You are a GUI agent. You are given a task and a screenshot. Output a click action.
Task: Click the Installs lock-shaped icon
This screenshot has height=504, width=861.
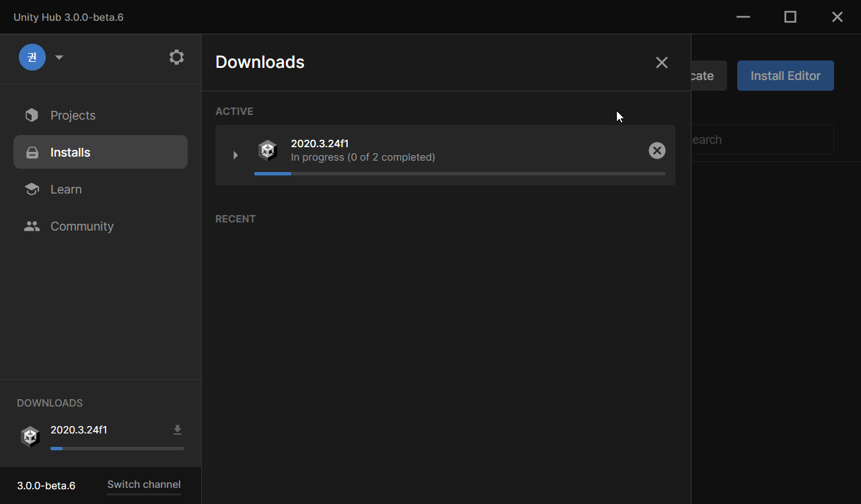[32, 153]
